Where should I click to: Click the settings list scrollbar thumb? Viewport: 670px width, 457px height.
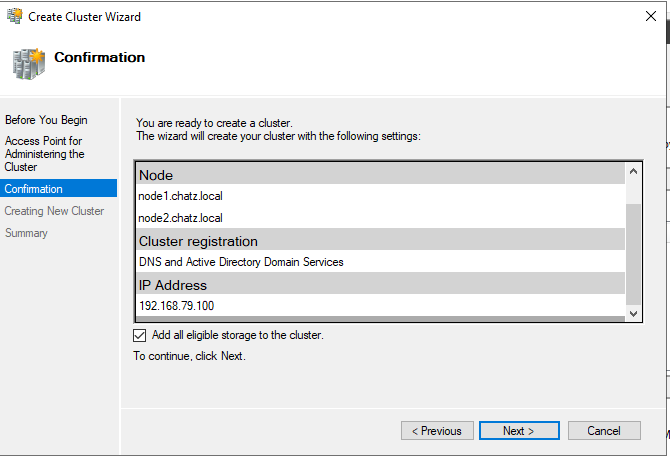pyautogui.click(x=633, y=255)
